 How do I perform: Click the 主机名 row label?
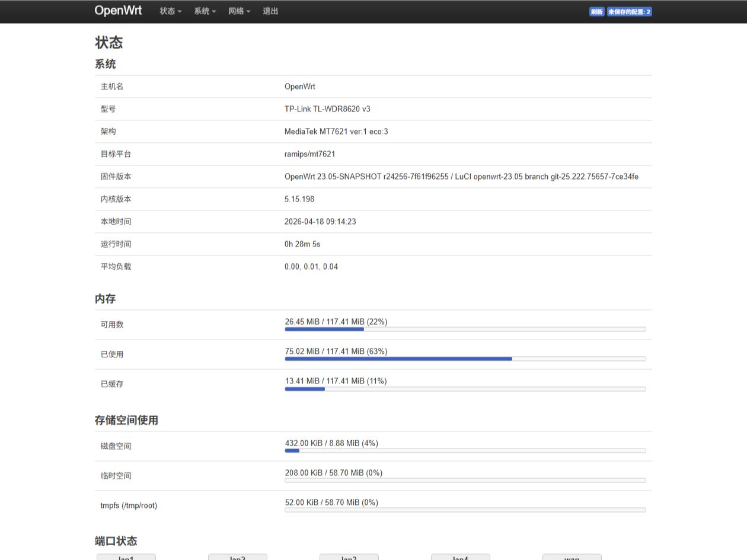coord(112,87)
